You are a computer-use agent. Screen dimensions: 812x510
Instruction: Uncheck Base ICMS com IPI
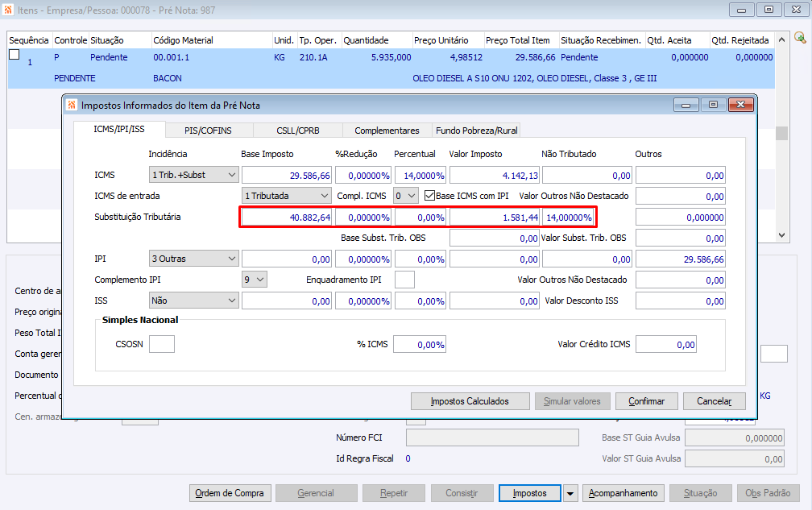coord(430,195)
